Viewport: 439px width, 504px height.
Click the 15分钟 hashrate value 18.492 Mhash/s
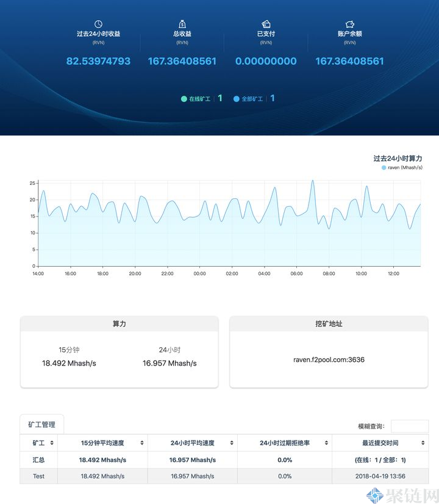(69, 363)
